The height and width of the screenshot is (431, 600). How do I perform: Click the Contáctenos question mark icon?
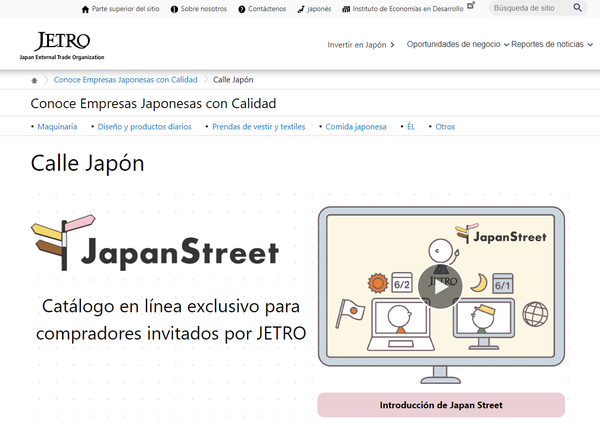click(x=241, y=9)
